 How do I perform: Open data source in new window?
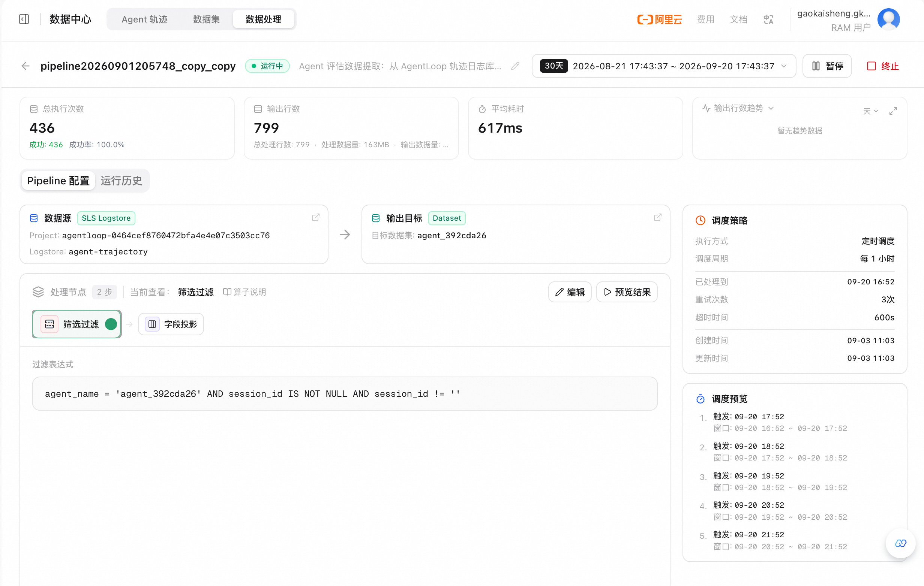(315, 217)
